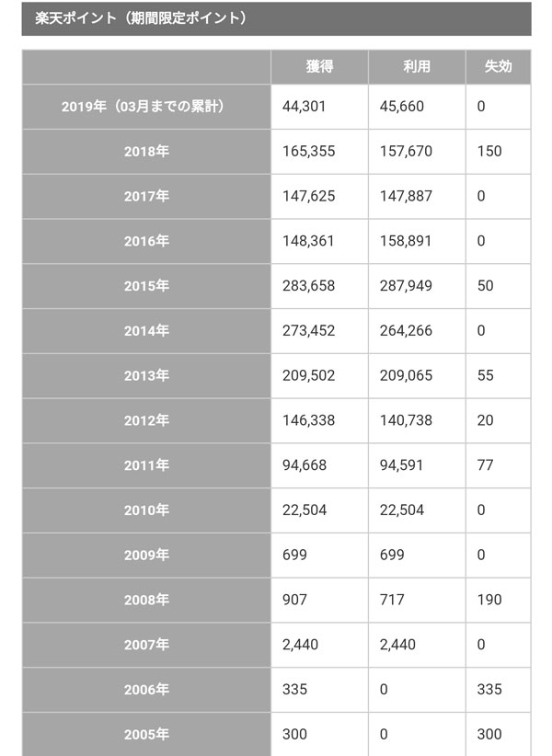
Task: Select the 2018年 row label
Action: (146, 152)
